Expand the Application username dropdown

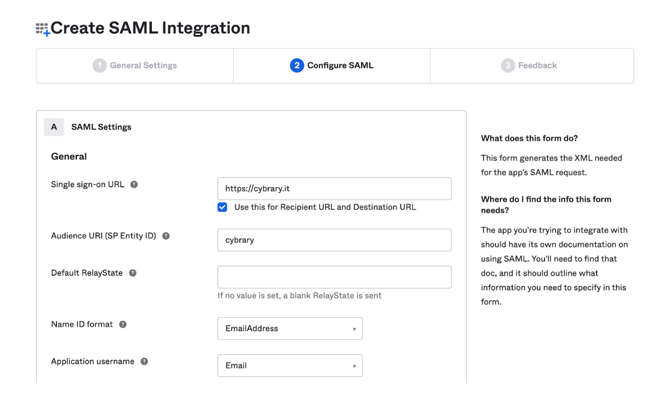(x=289, y=366)
